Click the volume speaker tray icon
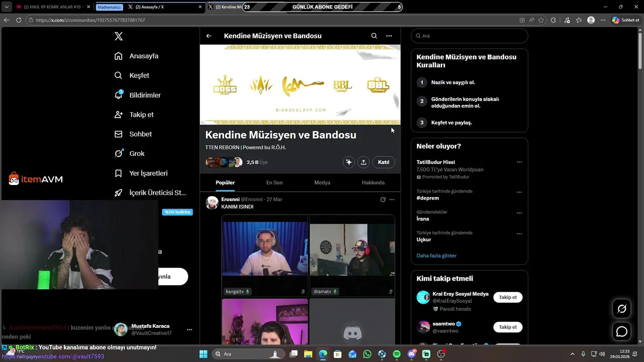Screen dimensions: 644x362 602,354
